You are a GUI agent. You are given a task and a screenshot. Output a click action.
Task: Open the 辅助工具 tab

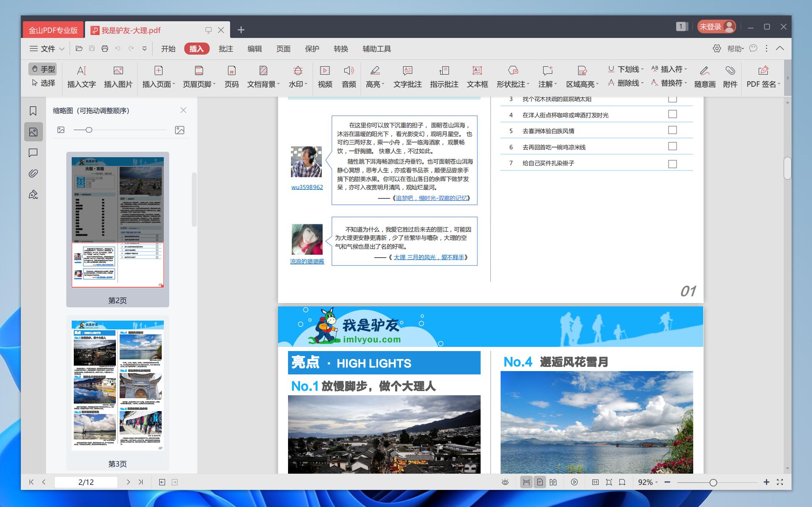click(x=377, y=49)
